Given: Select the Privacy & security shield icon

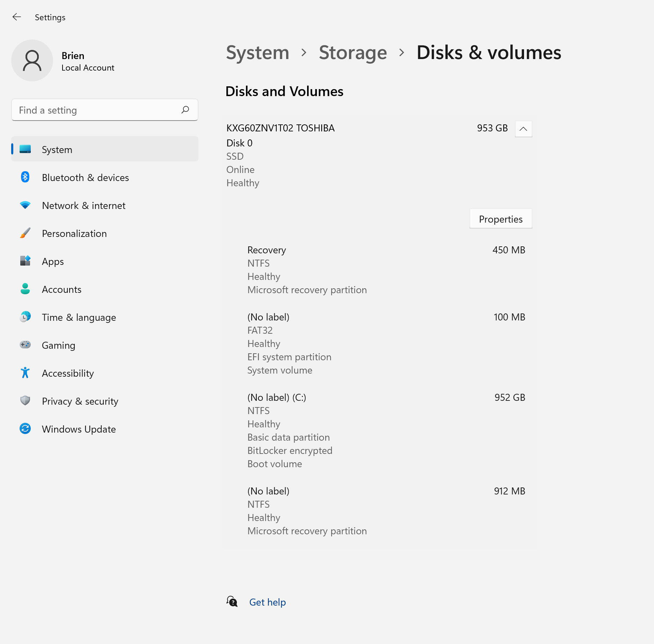Looking at the screenshot, I should tap(25, 401).
